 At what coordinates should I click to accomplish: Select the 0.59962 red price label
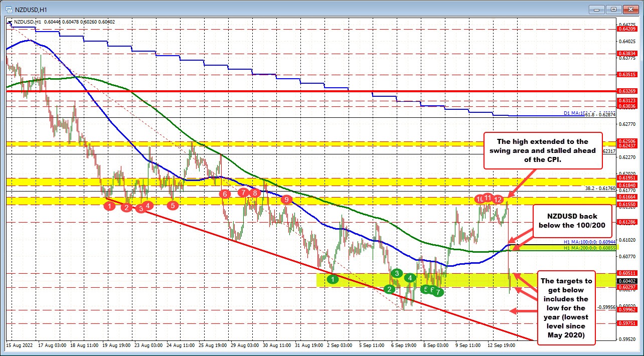pyautogui.click(x=626, y=310)
